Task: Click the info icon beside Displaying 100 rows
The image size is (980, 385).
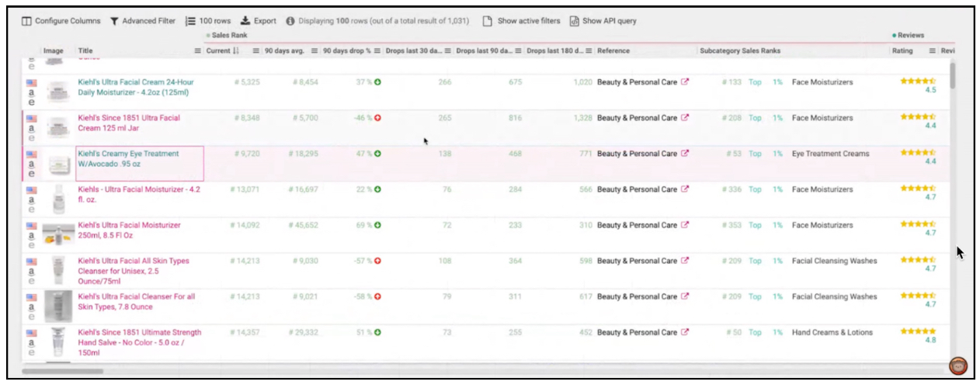Action: click(x=290, y=21)
